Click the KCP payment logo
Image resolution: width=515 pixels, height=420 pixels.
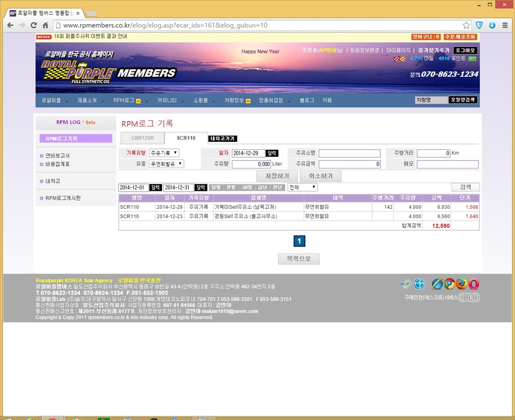coord(405,284)
